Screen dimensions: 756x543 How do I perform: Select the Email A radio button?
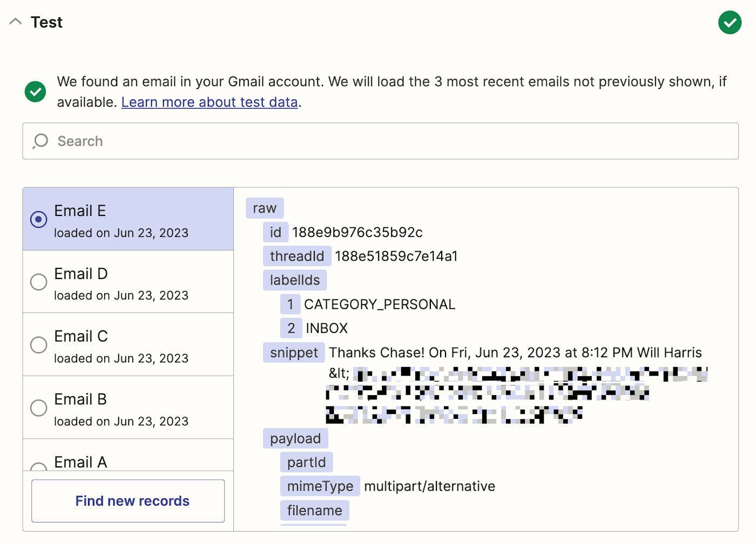coord(38,467)
